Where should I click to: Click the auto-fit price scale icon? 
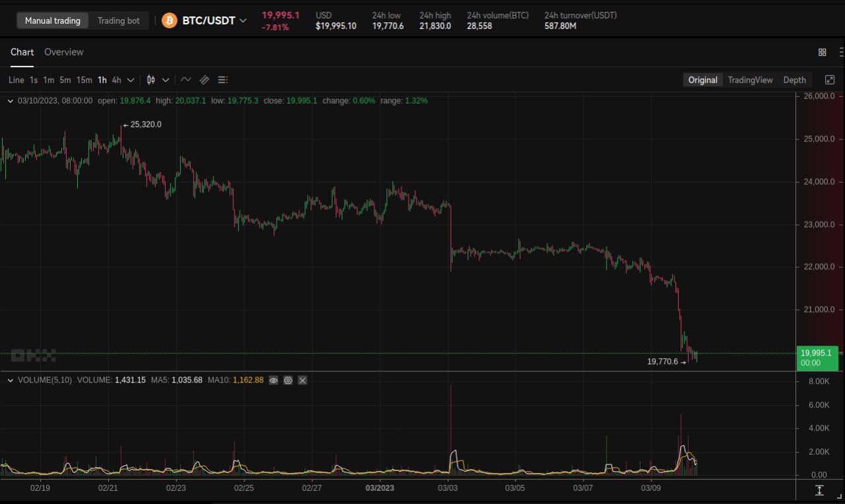tap(819, 490)
